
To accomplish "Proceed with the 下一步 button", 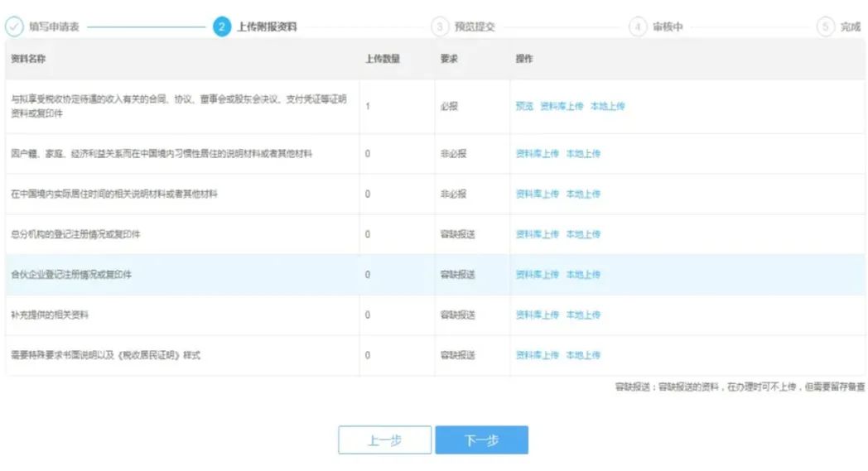I will (481, 440).
